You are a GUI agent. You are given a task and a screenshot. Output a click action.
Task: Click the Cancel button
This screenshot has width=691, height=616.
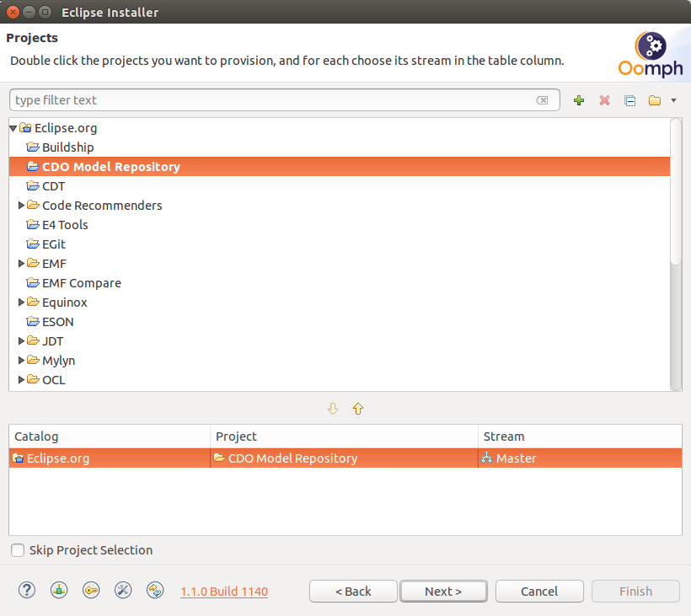click(539, 592)
